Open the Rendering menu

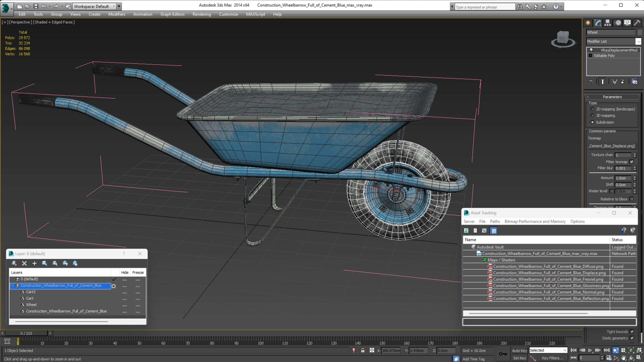[202, 14]
